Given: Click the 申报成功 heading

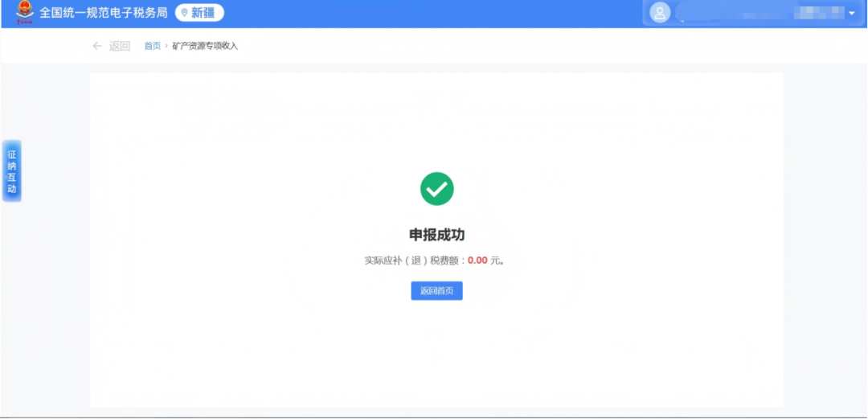Looking at the screenshot, I should pyautogui.click(x=436, y=235).
